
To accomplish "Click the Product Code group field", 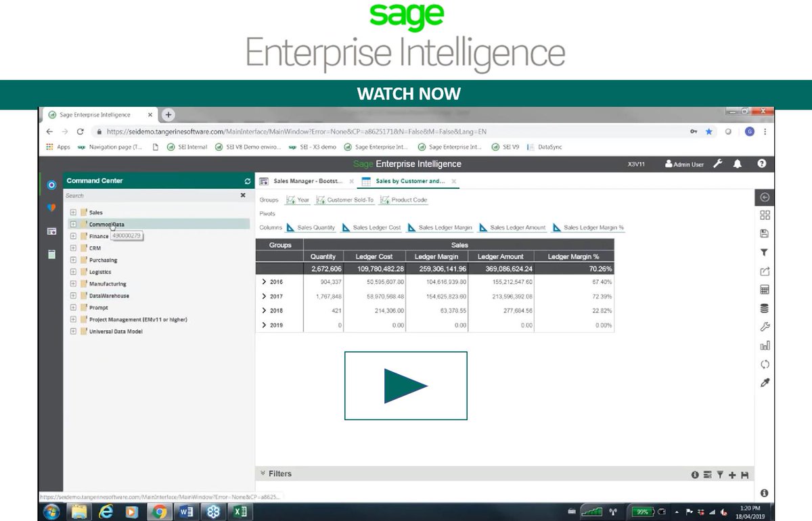I will [x=403, y=200].
